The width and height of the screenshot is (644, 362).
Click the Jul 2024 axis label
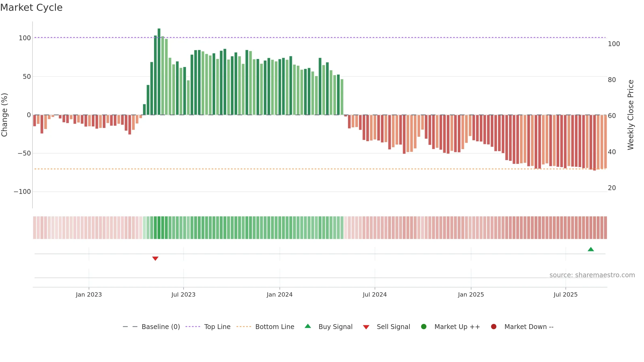point(375,295)
